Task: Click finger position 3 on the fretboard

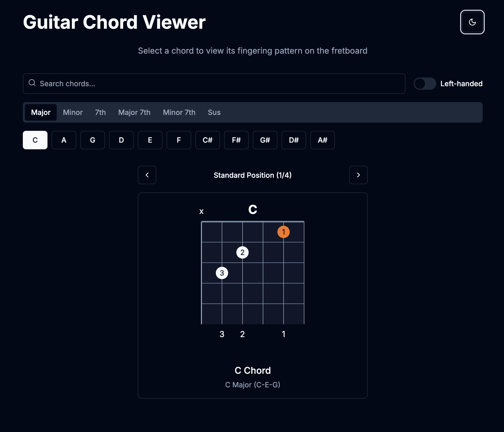Action: tap(222, 273)
